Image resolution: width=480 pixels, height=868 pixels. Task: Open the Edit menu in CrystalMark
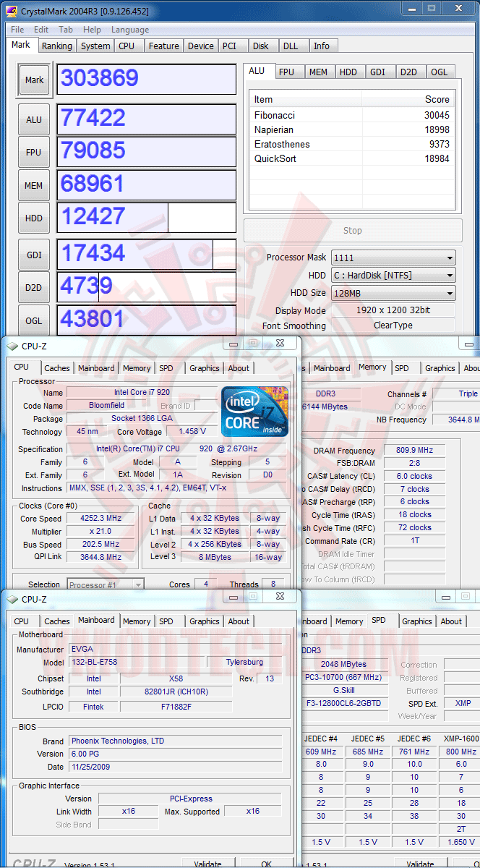point(41,30)
